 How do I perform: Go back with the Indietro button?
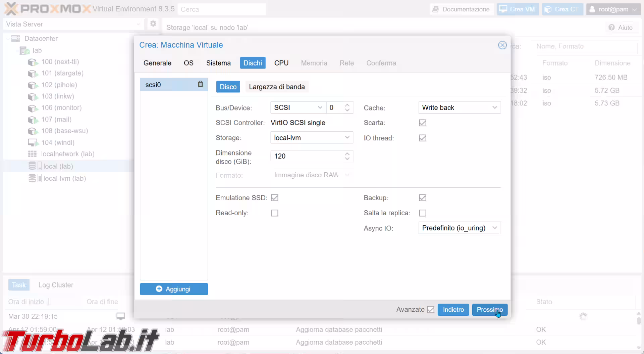[x=453, y=310]
